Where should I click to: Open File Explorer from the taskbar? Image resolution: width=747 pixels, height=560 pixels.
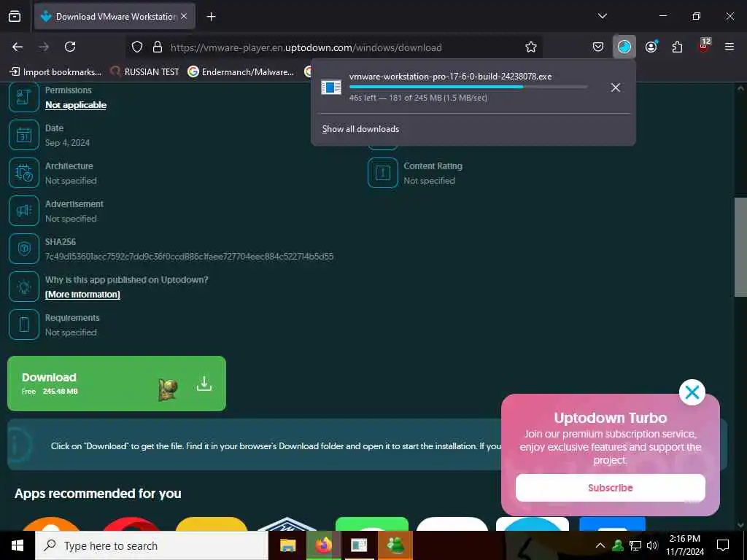(x=287, y=545)
